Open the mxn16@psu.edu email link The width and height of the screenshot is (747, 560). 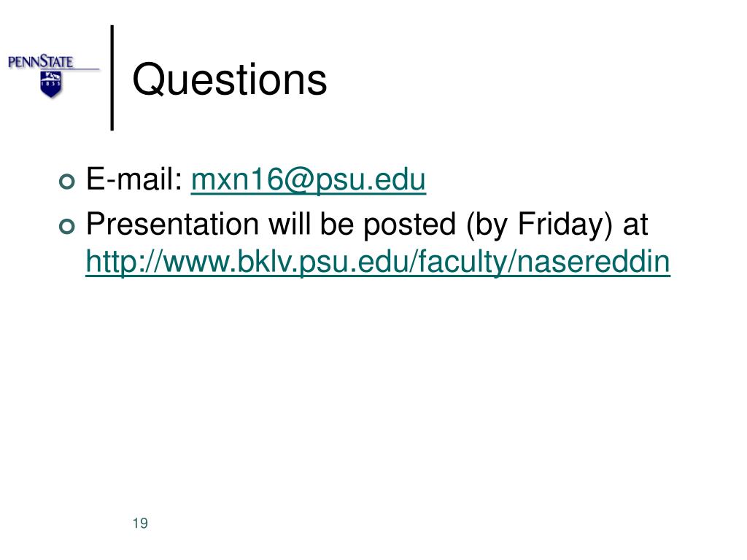(309, 180)
